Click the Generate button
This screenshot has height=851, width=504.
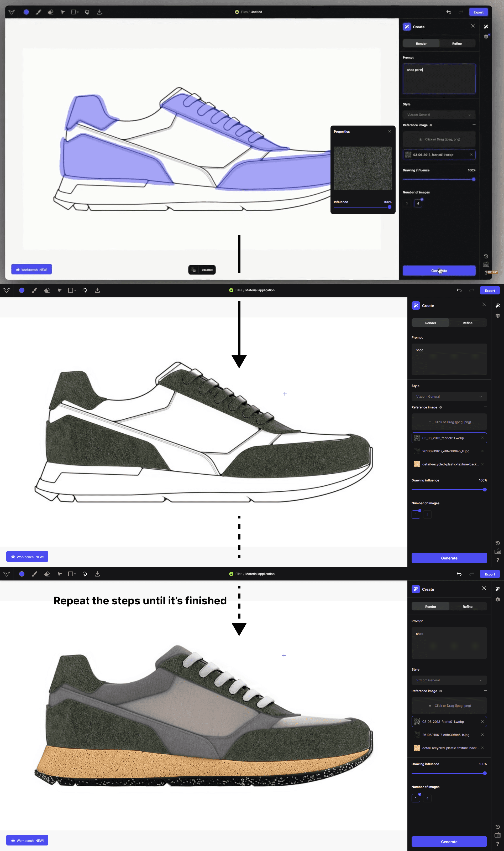(439, 271)
